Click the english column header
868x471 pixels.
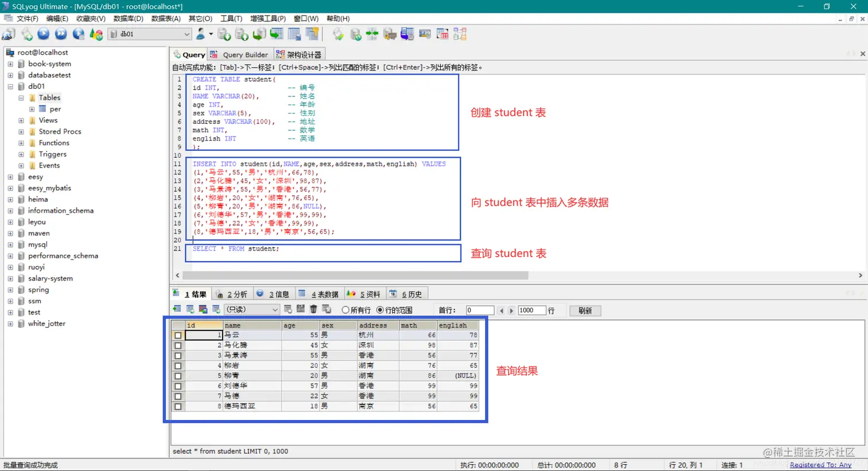pos(458,325)
